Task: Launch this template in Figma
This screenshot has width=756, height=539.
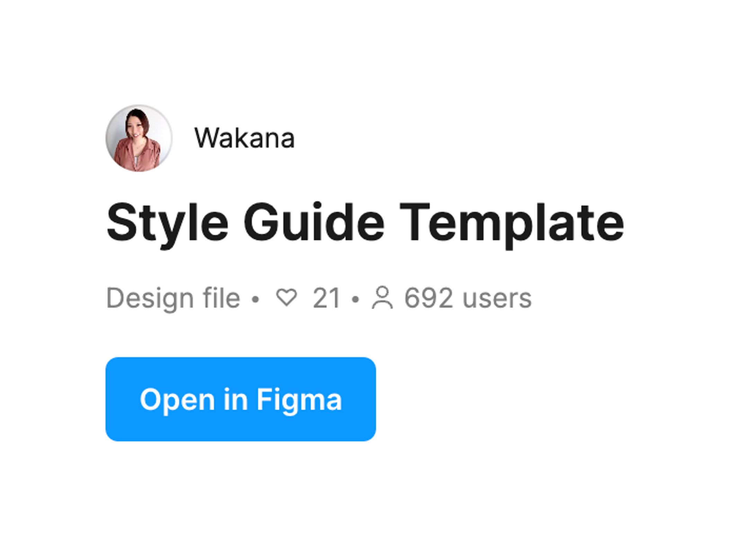Action: pyautogui.click(x=241, y=399)
